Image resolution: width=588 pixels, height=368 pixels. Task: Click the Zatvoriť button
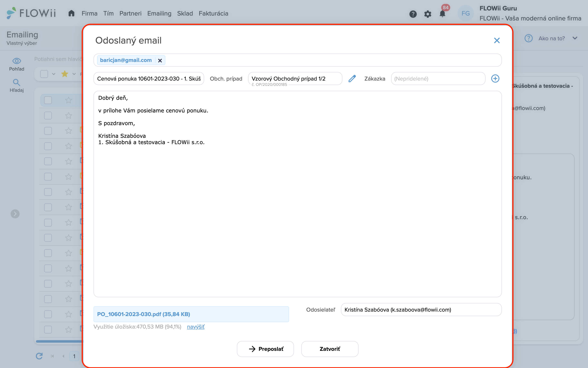(330, 349)
